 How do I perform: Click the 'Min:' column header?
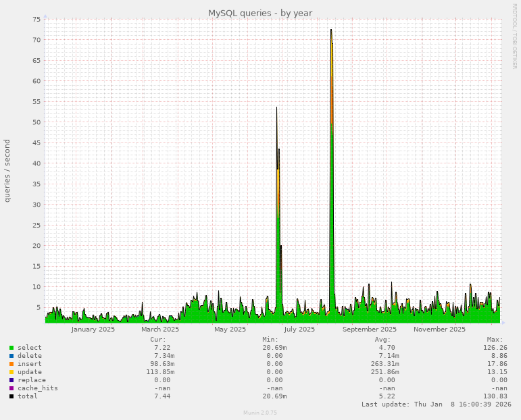[270, 340]
